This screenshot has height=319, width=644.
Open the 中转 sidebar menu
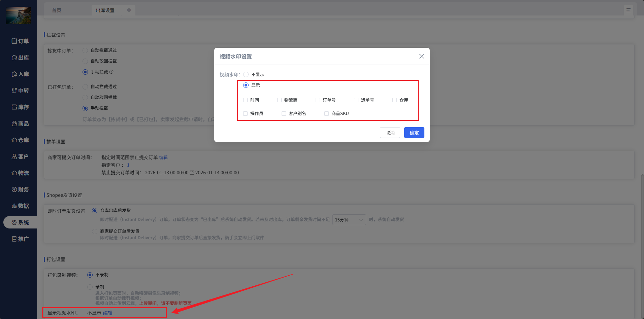(x=20, y=91)
